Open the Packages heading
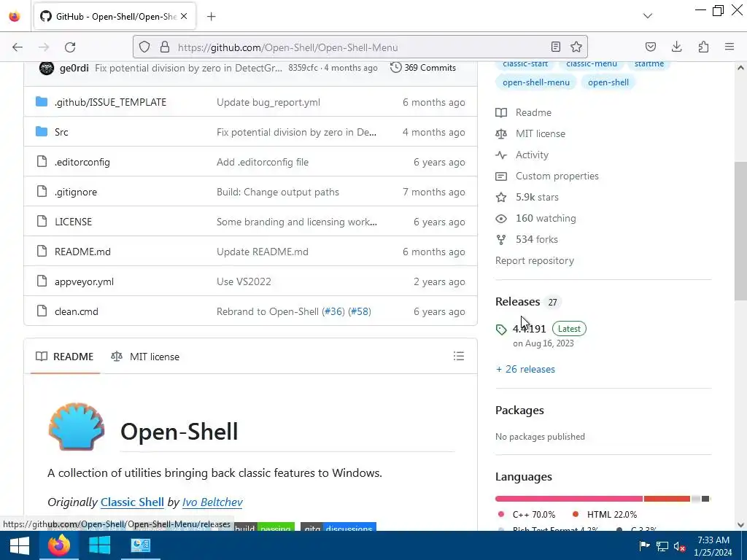This screenshot has height=560, width=747. tap(519, 411)
